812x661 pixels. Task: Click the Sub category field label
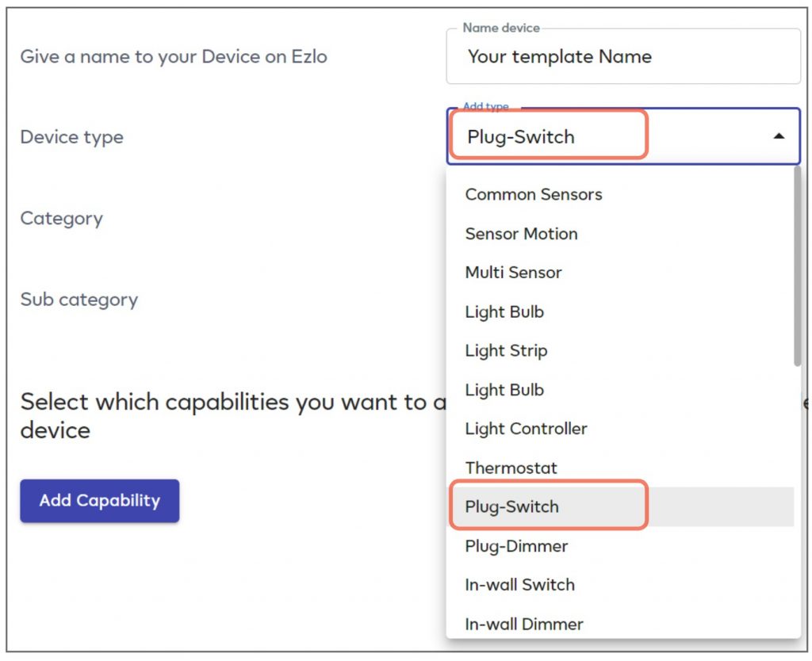click(79, 300)
